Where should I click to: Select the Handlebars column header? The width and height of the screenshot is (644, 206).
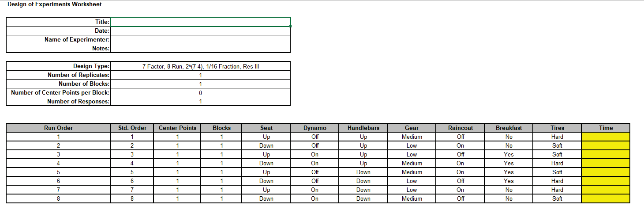363,128
